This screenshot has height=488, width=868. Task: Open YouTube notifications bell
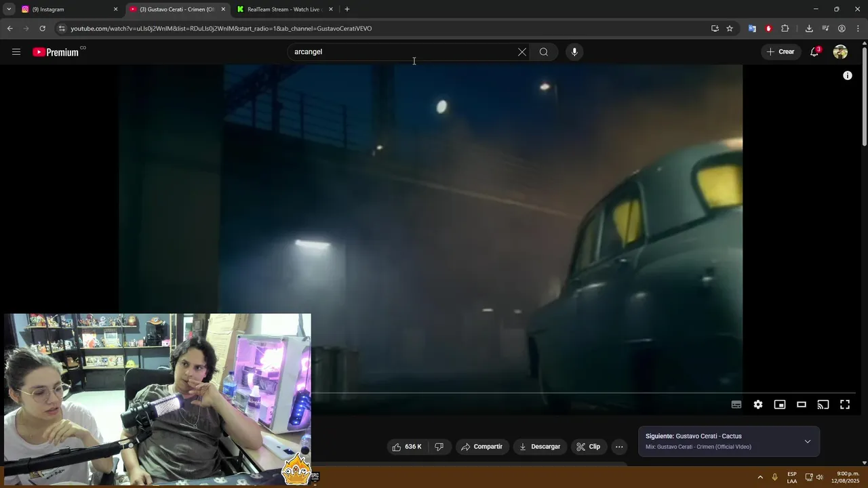[814, 52]
